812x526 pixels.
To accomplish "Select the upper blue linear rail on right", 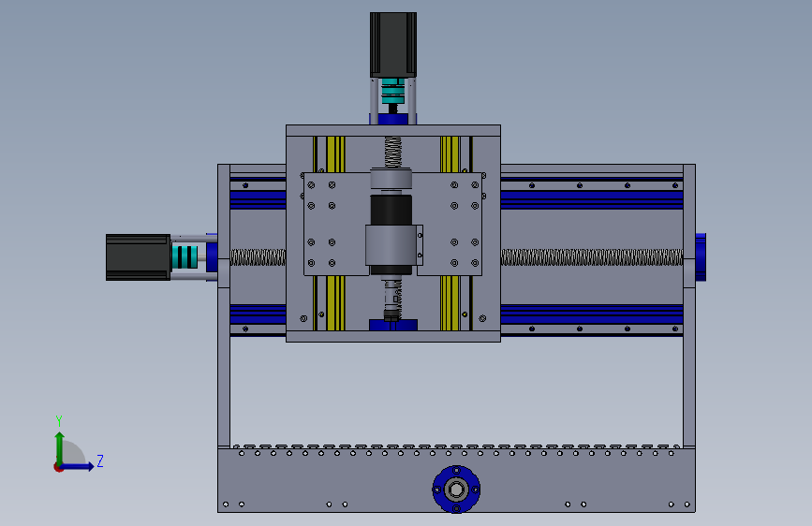I will coord(591,199).
